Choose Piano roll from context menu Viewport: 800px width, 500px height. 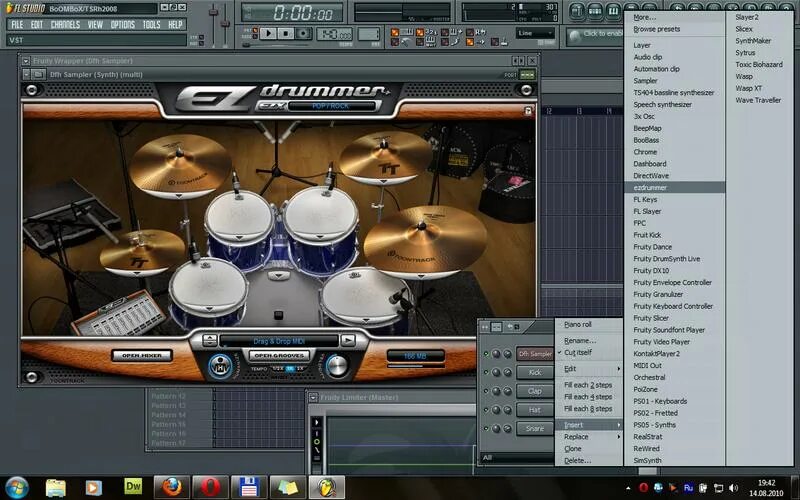tap(589, 324)
